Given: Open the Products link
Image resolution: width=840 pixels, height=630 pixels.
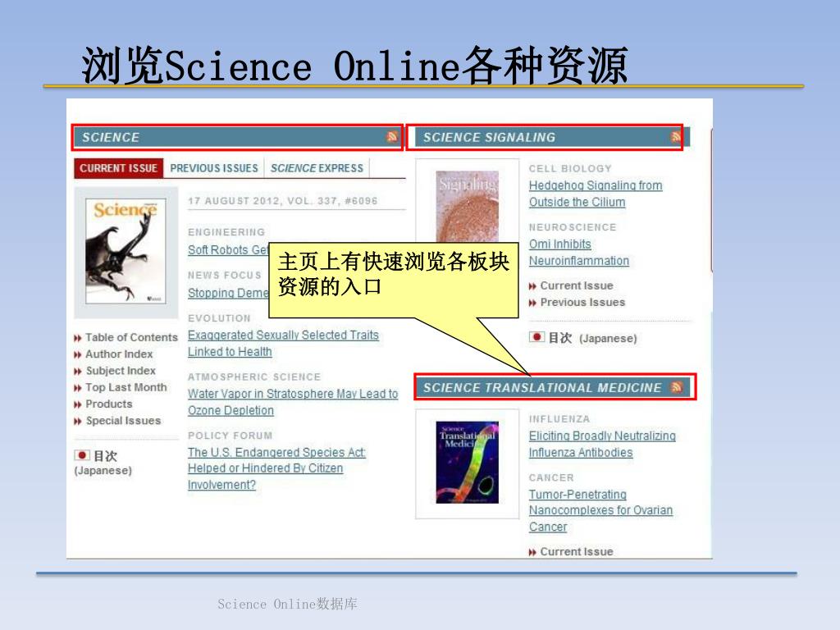Looking at the screenshot, I should click(109, 404).
